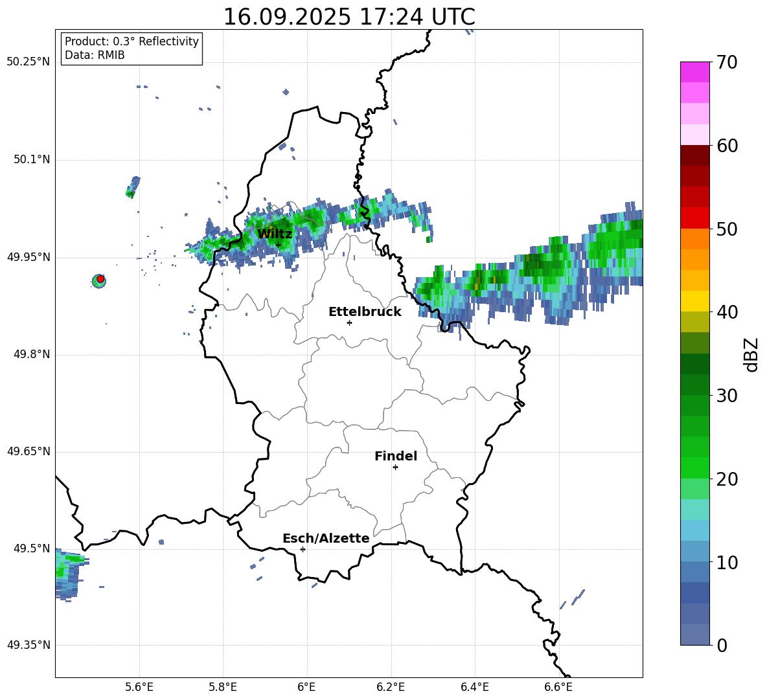
Task: Click the 40 tick on the colorbar
Action: pyautogui.click(x=727, y=312)
